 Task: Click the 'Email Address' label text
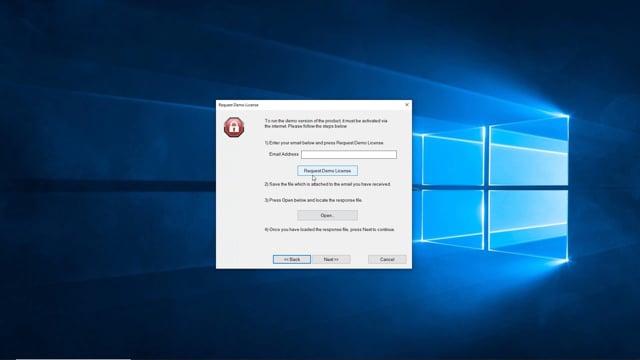pos(284,154)
